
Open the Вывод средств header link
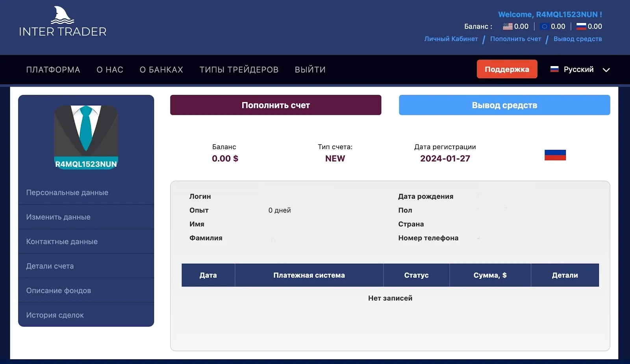coord(578,39)
